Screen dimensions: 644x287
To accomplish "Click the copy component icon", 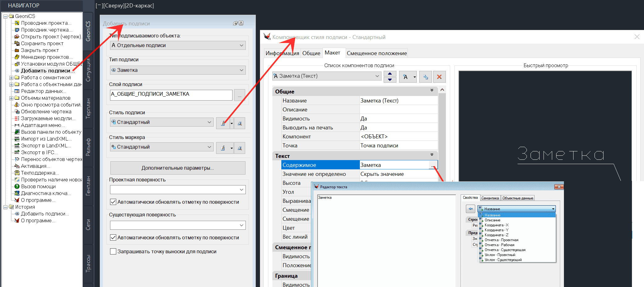I will click(425, 77).
